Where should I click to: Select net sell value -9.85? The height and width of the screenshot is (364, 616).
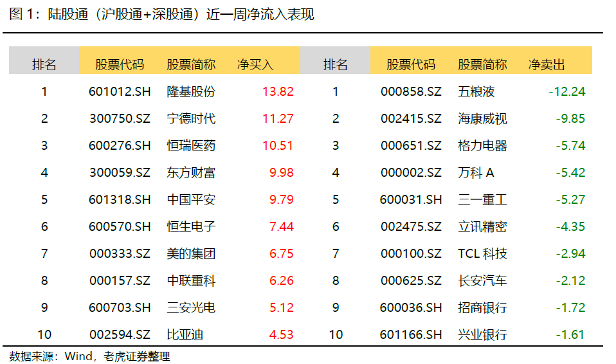coord(570,118)
